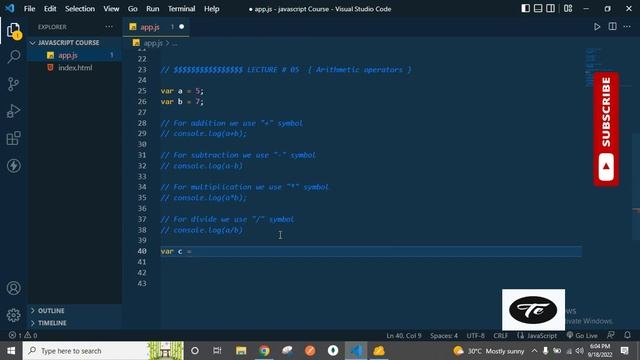Expand the TIMELINE section
This screenshot has width=640, height=360.
pos(52,323)
